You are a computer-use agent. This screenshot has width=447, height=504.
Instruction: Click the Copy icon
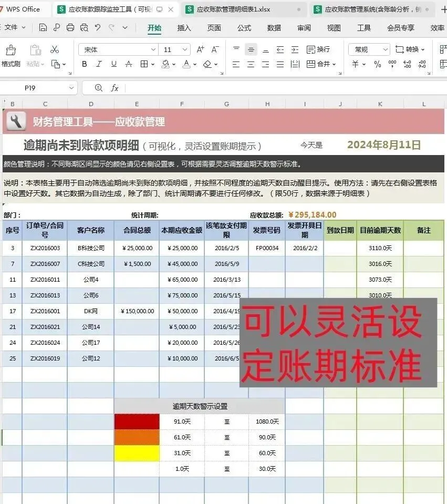pyautogui.click(x=56, y=64)
